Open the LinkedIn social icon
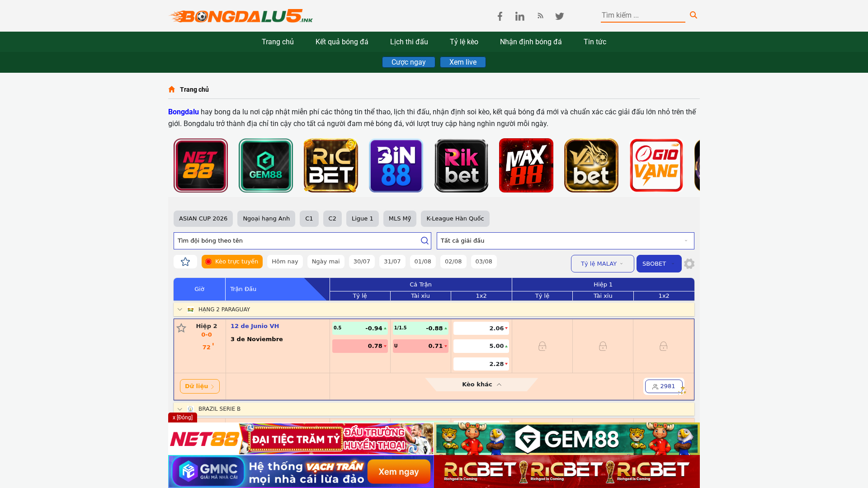The image size is (868, 488). click(520, 16)
